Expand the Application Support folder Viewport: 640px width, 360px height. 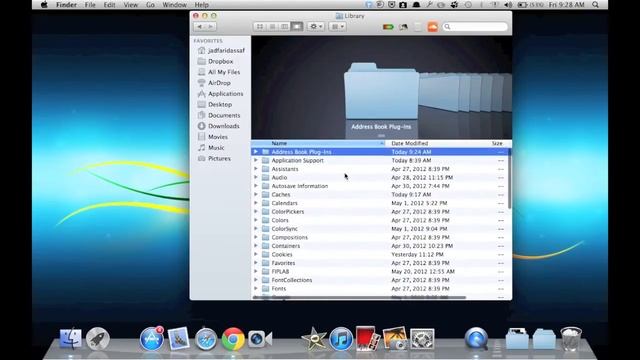point(256,160)
